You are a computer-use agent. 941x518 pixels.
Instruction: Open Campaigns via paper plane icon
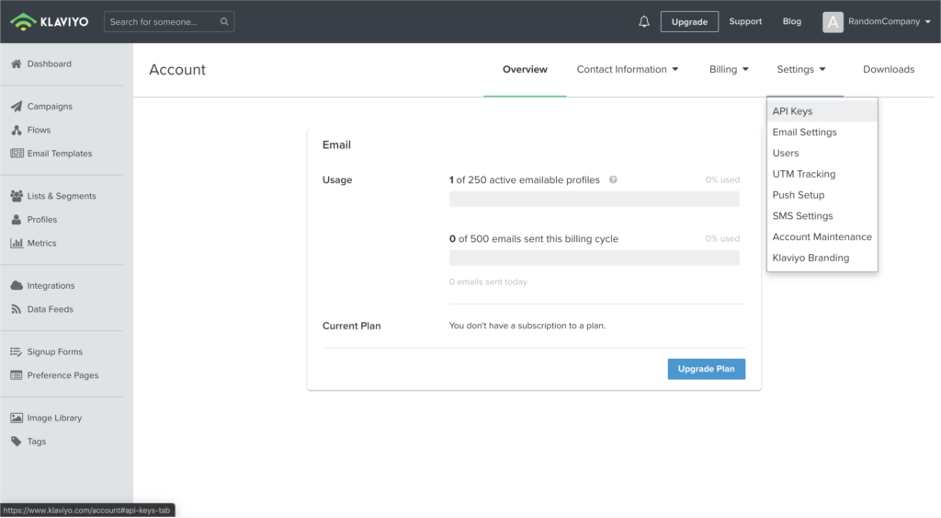pos(16,106)
